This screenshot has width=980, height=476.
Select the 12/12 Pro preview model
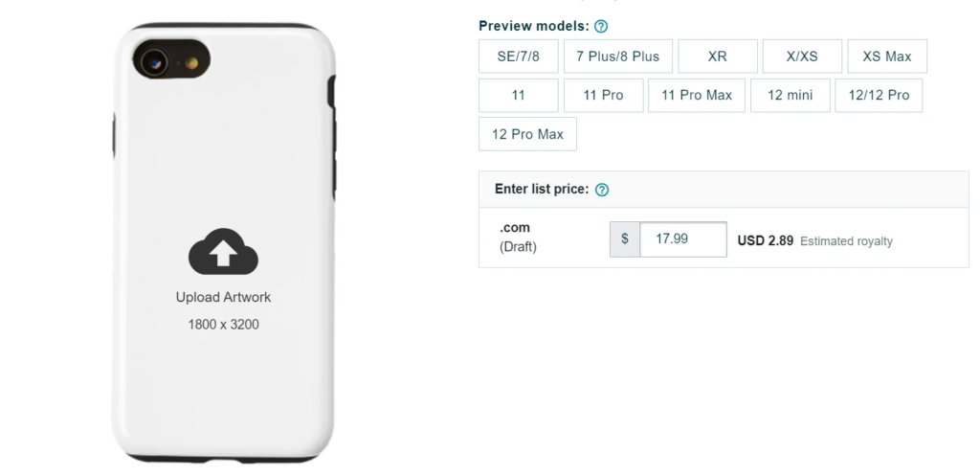[879, 95]
